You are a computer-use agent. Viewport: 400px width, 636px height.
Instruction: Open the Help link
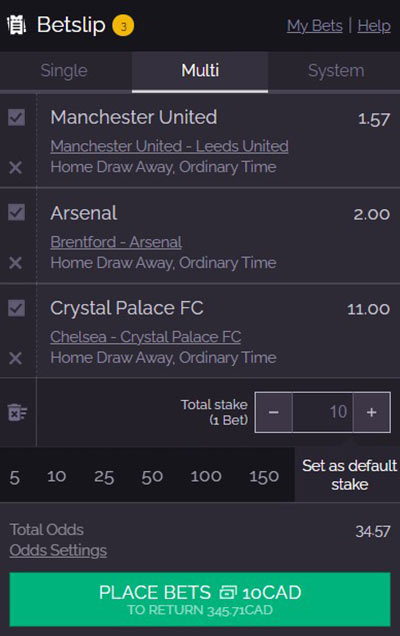click(374, 26)
